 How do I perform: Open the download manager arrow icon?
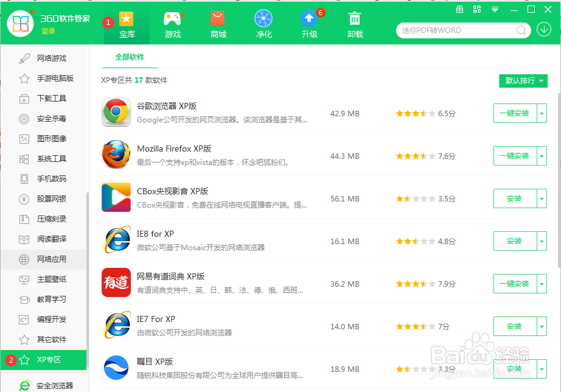click(544, 30)
